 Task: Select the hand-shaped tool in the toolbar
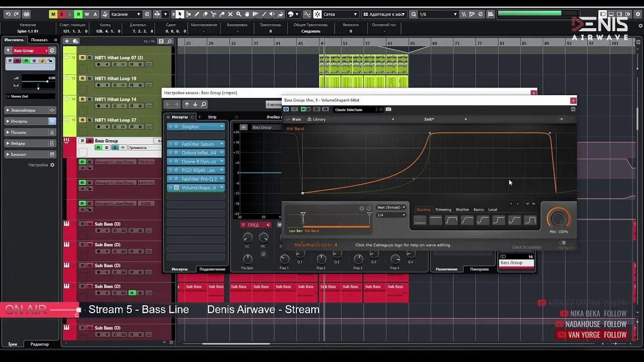point(248,14)
